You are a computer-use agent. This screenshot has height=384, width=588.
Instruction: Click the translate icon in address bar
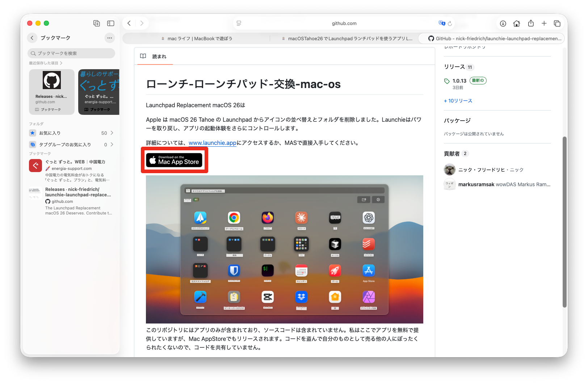coord(442,23)
